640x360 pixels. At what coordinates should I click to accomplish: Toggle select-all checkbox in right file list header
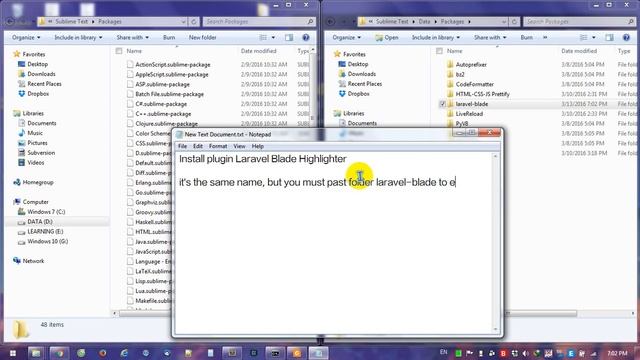click(x=439, y=51)
